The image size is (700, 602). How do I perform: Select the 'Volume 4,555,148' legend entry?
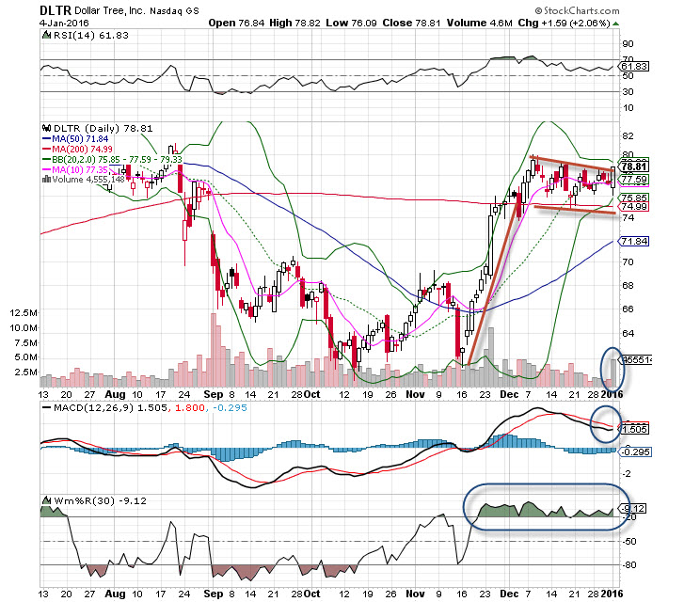click(x=87, y=180)
